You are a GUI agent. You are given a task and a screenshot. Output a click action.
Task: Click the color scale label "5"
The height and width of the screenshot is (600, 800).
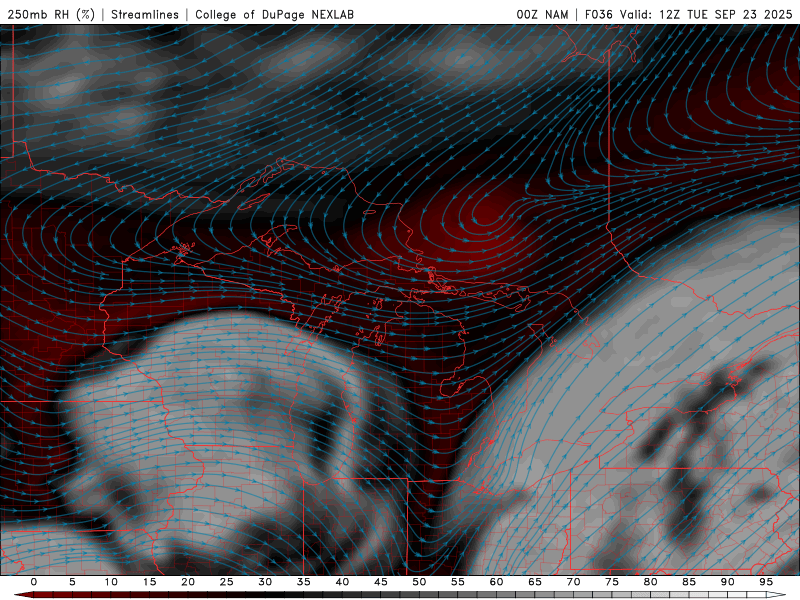click(72, 582)
